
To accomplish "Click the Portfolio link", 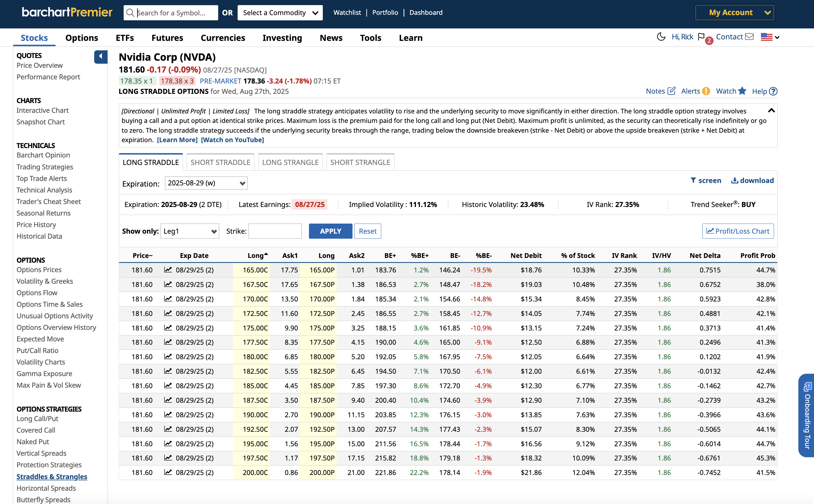I will click(385, 12).
